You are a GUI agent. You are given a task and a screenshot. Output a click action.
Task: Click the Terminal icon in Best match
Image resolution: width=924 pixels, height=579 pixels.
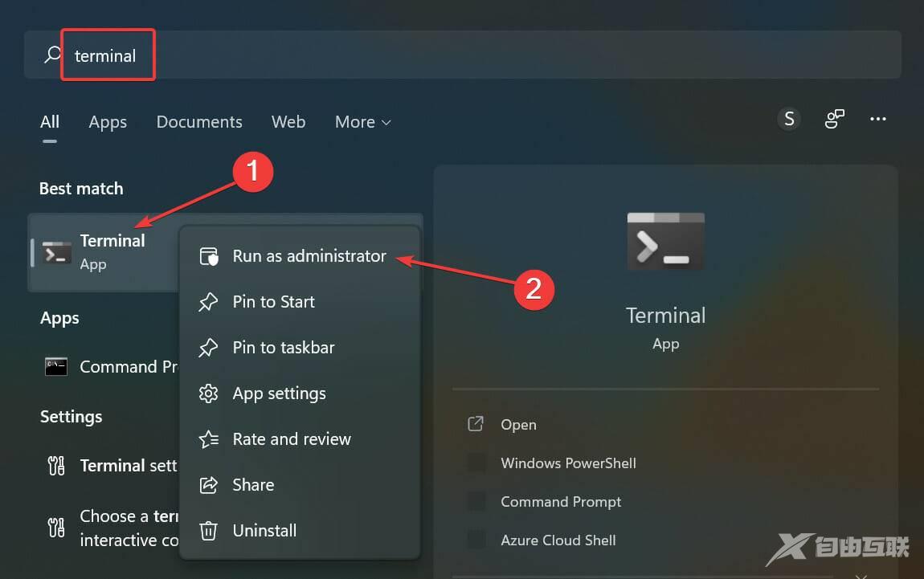[57, 253]
